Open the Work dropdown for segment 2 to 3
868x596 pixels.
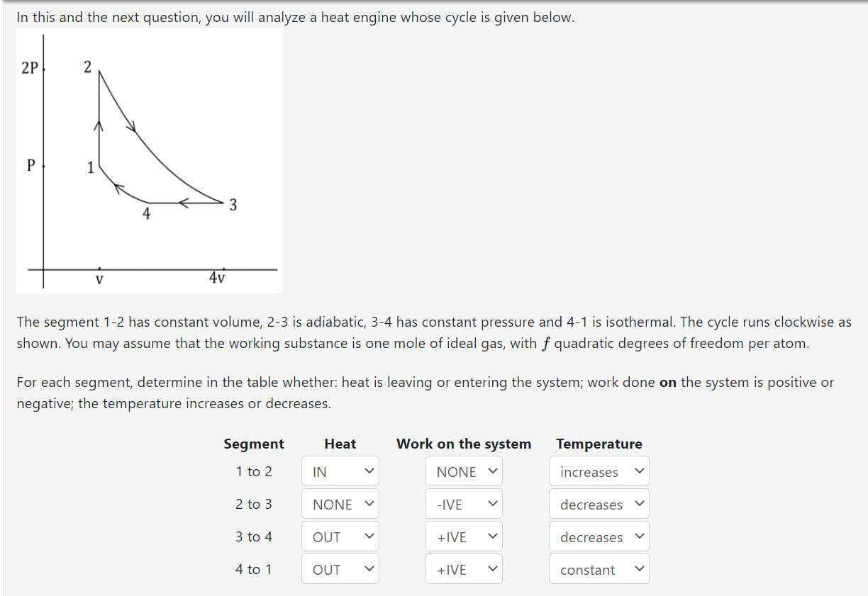tap(463, 503)
